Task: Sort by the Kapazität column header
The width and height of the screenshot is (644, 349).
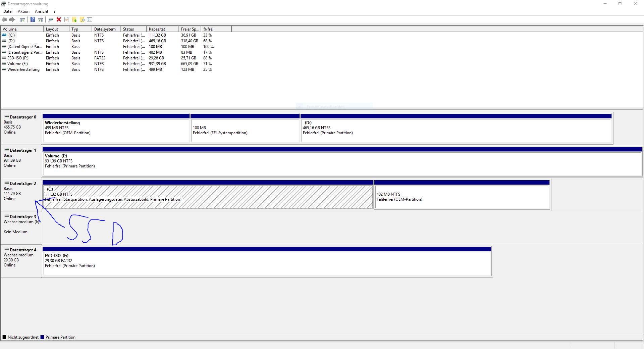Action: coord(163,29)
